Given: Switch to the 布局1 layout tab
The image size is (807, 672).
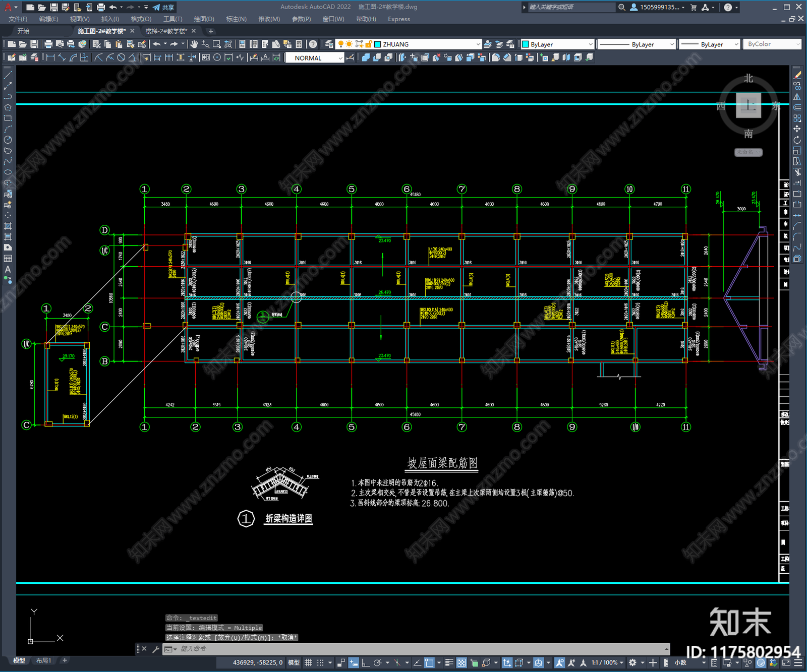Looking at the screenshot, I should pyautogui.click(x=44, y=660).
